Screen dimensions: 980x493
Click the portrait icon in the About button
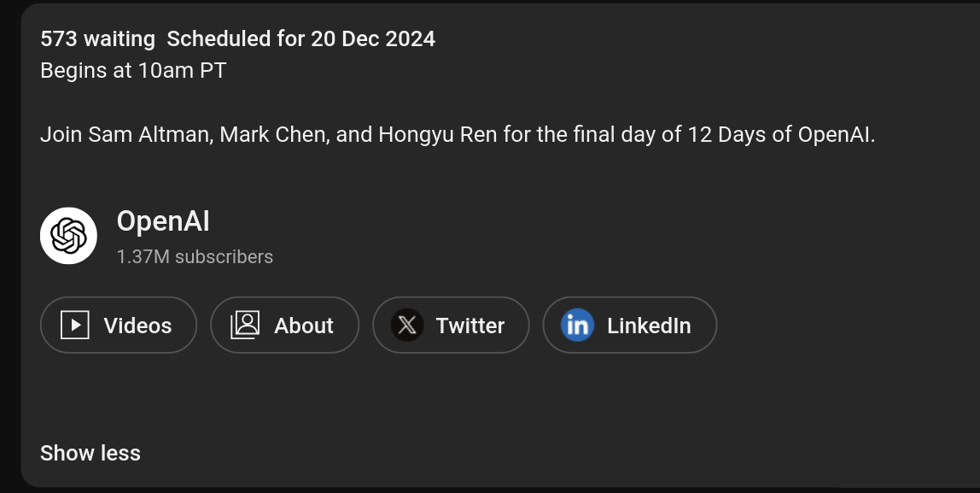[245, 325]
